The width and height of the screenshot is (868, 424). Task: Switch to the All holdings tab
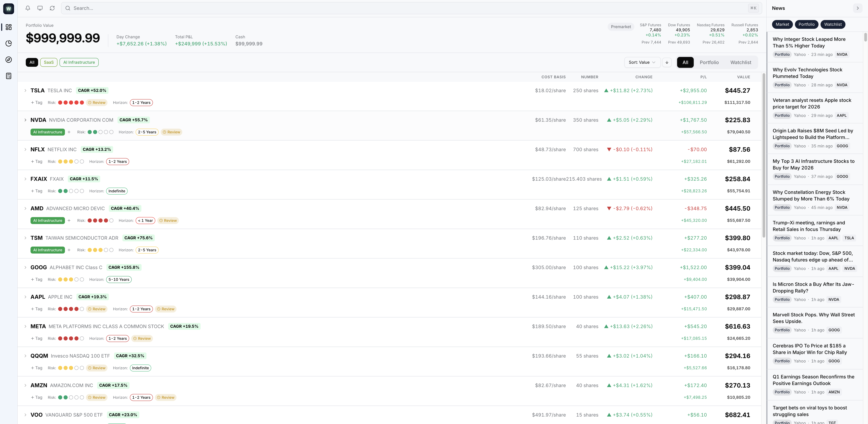[685, 62]
